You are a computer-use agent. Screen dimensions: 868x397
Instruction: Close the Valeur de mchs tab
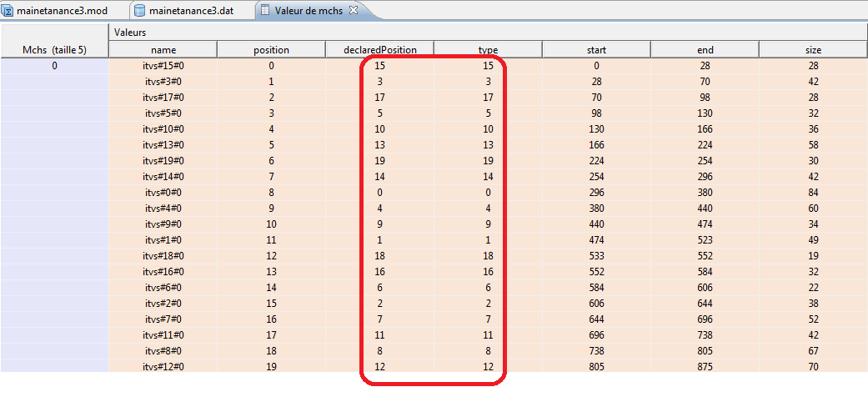(354, 11)
